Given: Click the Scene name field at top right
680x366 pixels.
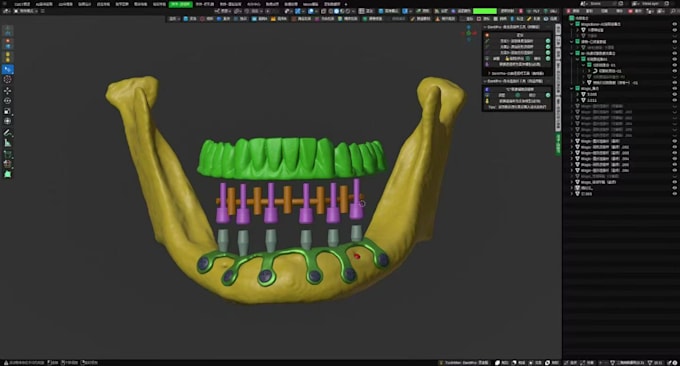Looking at the screenshot, I should 604,3.
